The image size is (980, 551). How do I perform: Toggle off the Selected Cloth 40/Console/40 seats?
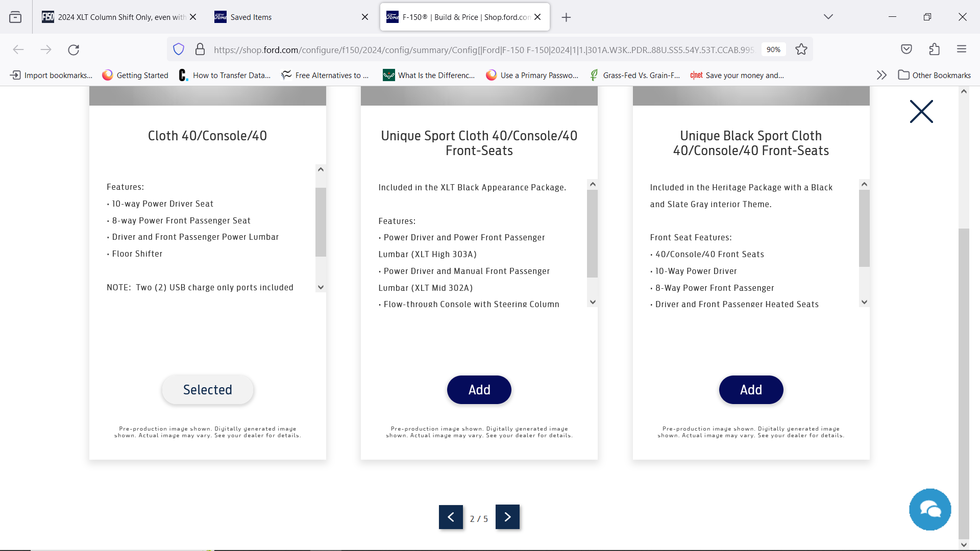tap(207, 389)
